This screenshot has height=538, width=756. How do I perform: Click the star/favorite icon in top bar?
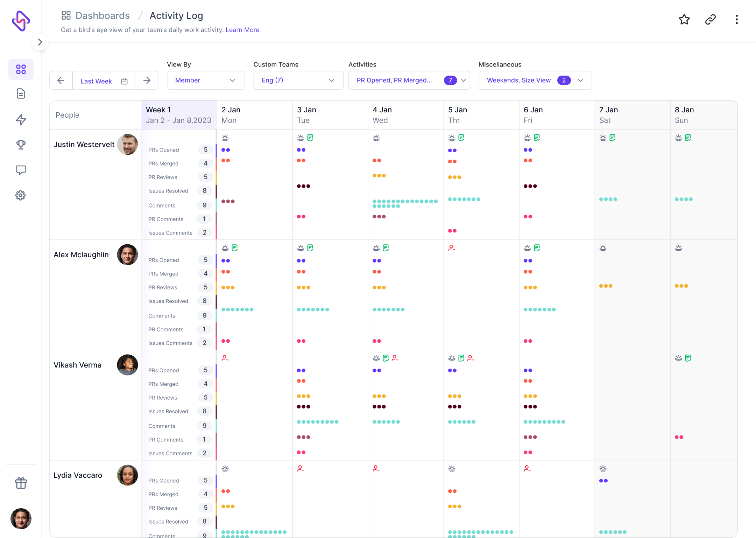point(684,19)
